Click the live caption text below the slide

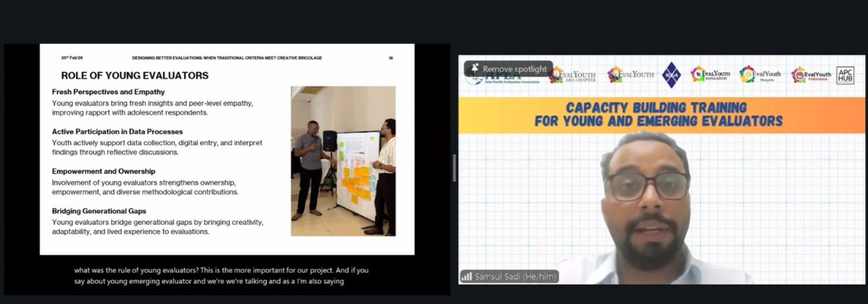pyautogui.click(x=221, y=276)
